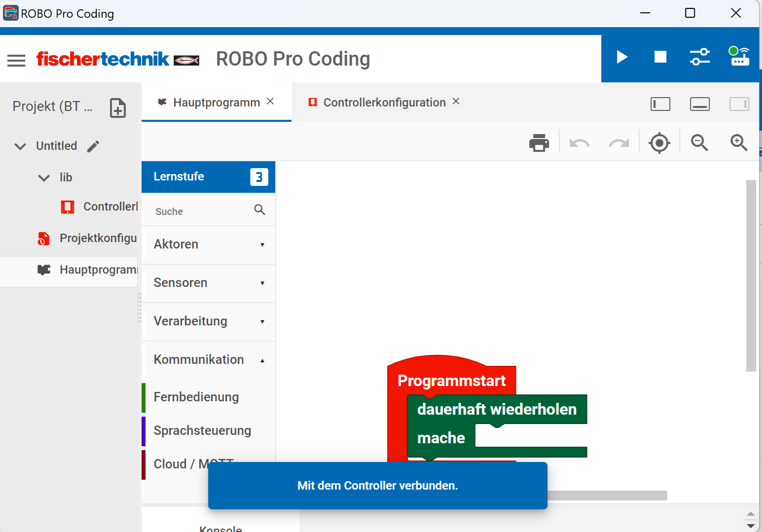The width and height of the screenshot is (762, 532).
Task: Zoom in on the workspace
Action: [x=739, y=142]
